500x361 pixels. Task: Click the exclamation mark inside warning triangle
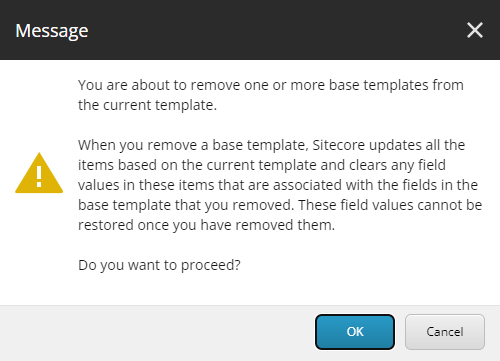[39, 177]
